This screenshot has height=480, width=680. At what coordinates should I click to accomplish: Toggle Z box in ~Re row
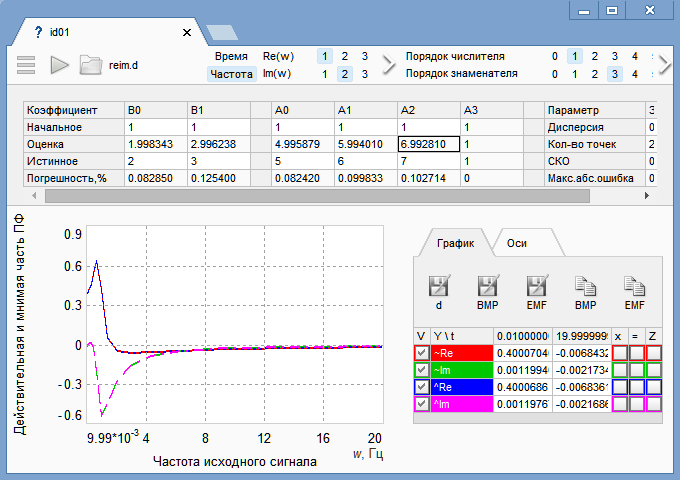coord(654,353)
